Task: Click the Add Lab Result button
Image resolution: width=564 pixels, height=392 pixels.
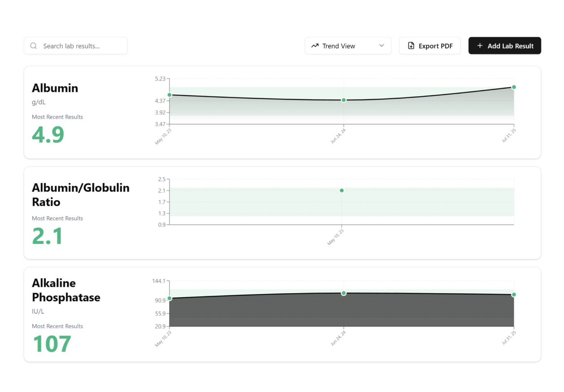Action: (504, 46)
